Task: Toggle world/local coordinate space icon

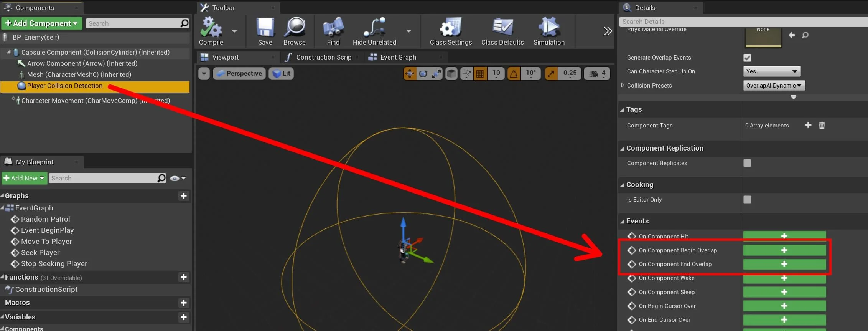Action: coord(451,73)
